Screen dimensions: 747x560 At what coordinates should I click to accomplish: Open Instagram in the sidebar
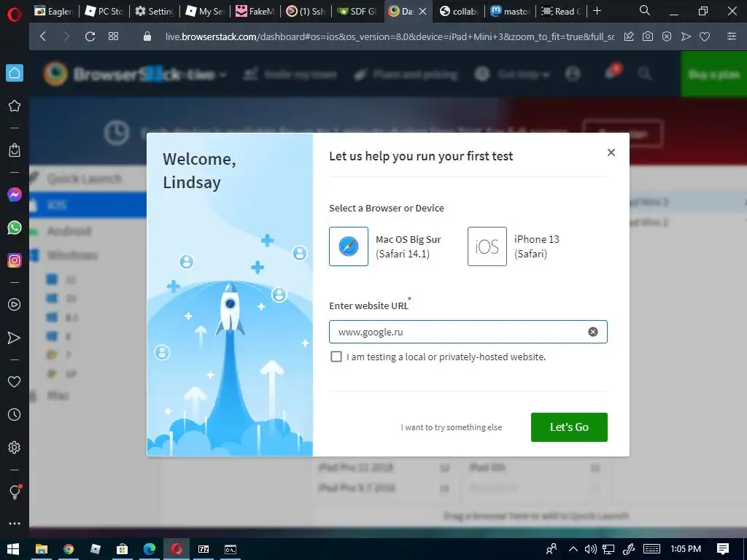(15, 260)
